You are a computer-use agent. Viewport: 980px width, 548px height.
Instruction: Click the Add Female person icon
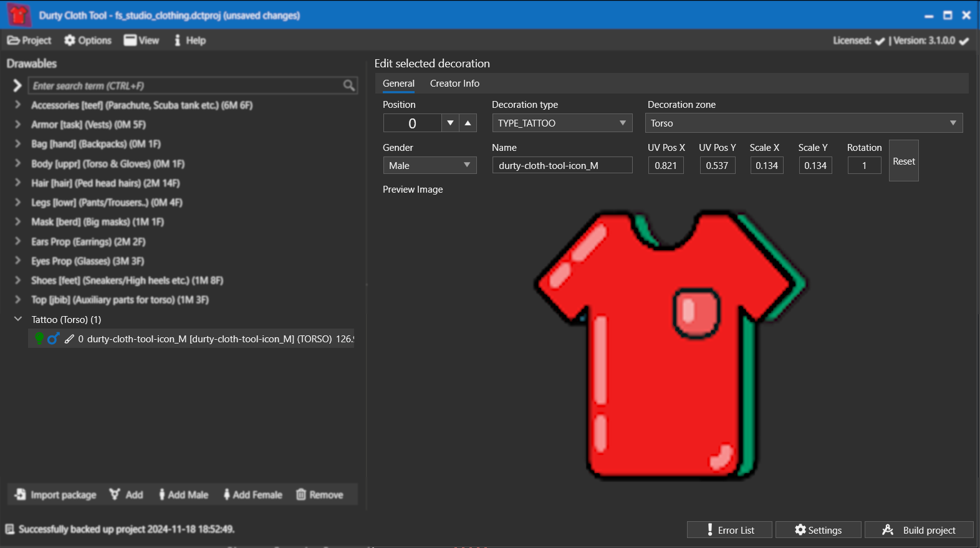(x=227, y=494)
